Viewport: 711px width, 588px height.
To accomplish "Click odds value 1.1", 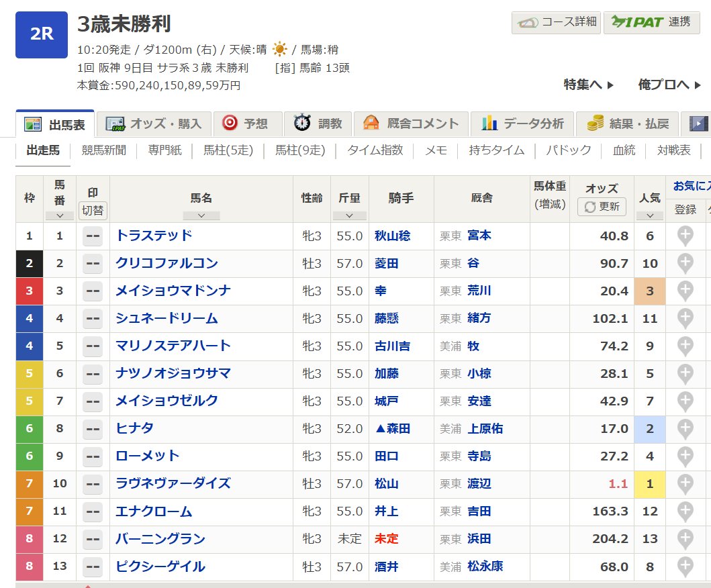I will coord(618,484).
